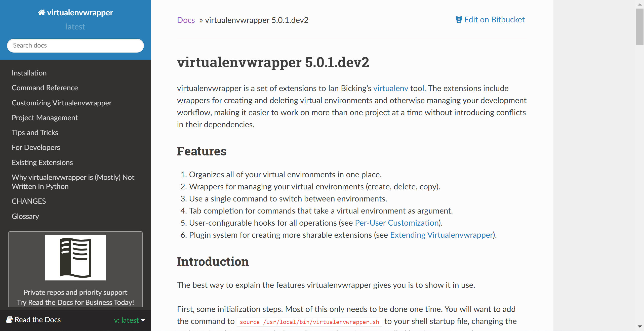Click the Command Reference sidebar item
The image size is (644, 331).
[45, 88]
